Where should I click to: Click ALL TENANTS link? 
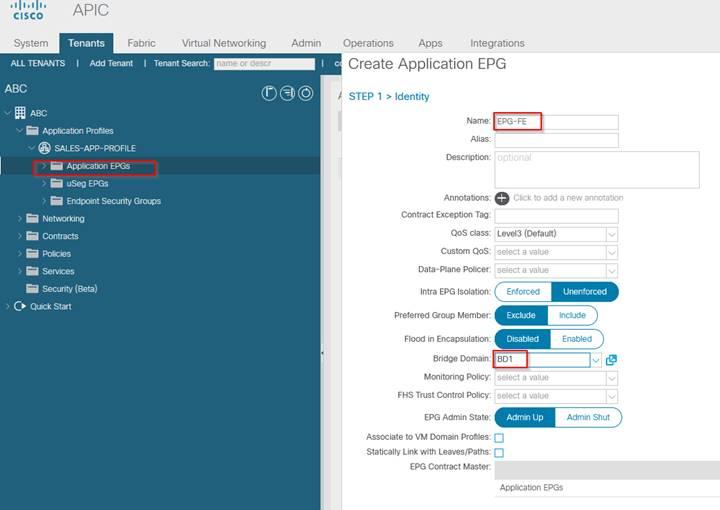tap(38, 63)
